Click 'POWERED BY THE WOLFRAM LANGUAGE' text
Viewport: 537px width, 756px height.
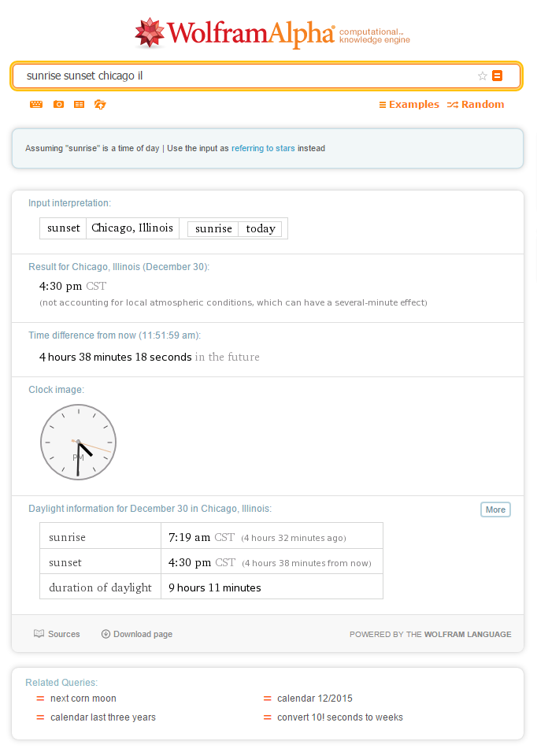[x=431, y=635]
